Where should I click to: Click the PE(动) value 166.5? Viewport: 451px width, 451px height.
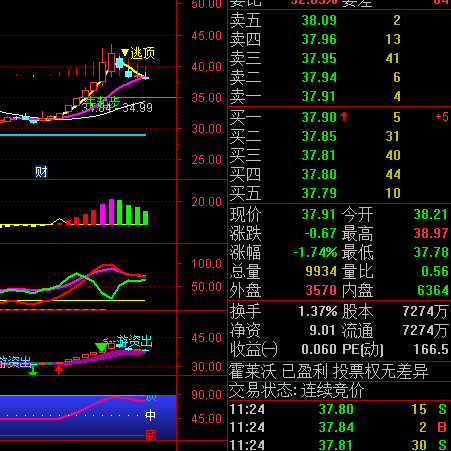(431, 349)
